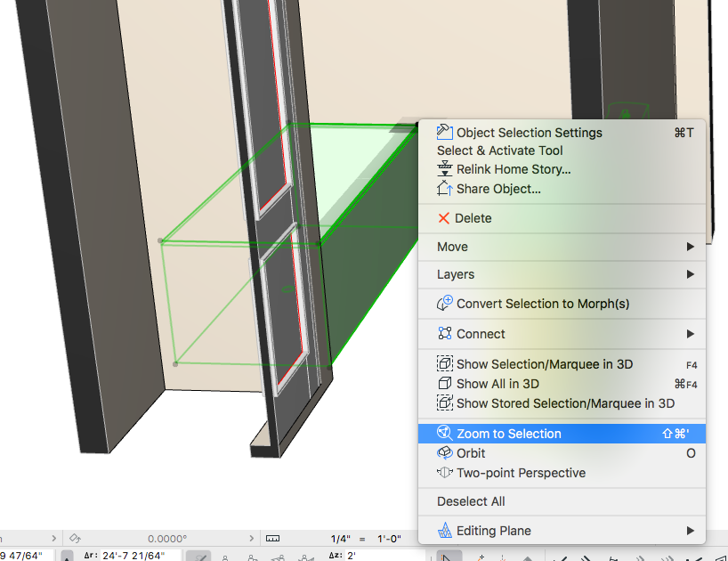The width and height of the screenshot is (728, 561).
Task: Convert Selection to Morph(s)
Action: click(x=562, y=304)
